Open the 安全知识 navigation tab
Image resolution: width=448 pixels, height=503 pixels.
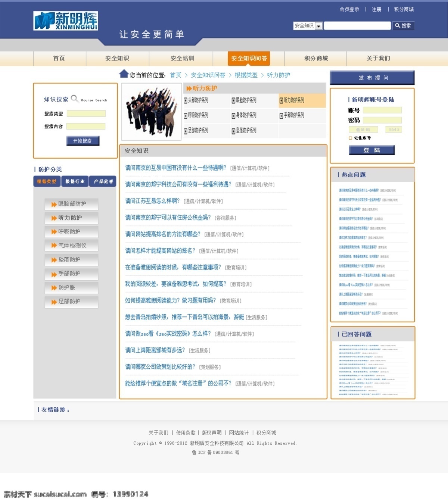[118, 59]
